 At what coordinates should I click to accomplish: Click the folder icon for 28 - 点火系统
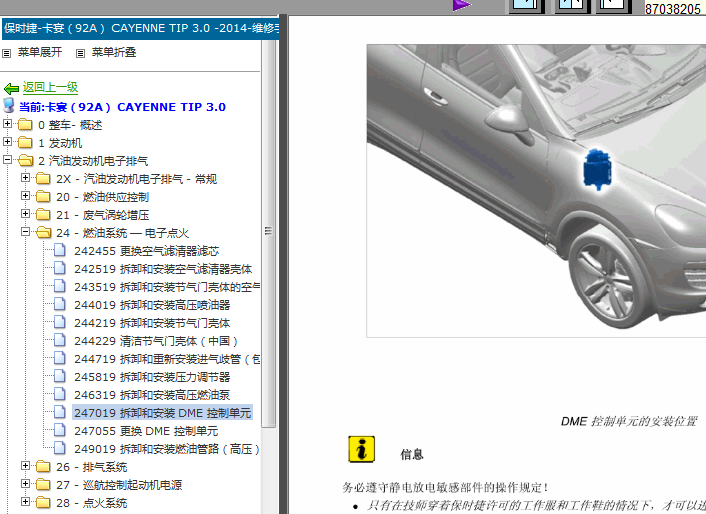pos(43,503)
